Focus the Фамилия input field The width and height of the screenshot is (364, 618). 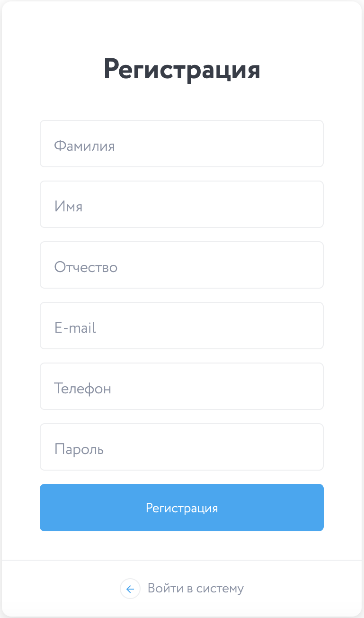[x=182, y=144]
